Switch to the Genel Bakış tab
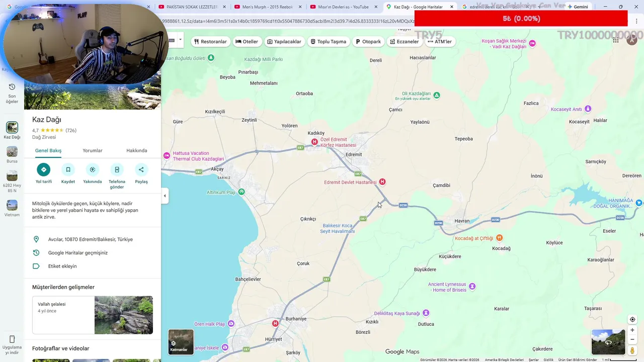This screenshot has height=362, width=644. [48, 150]
